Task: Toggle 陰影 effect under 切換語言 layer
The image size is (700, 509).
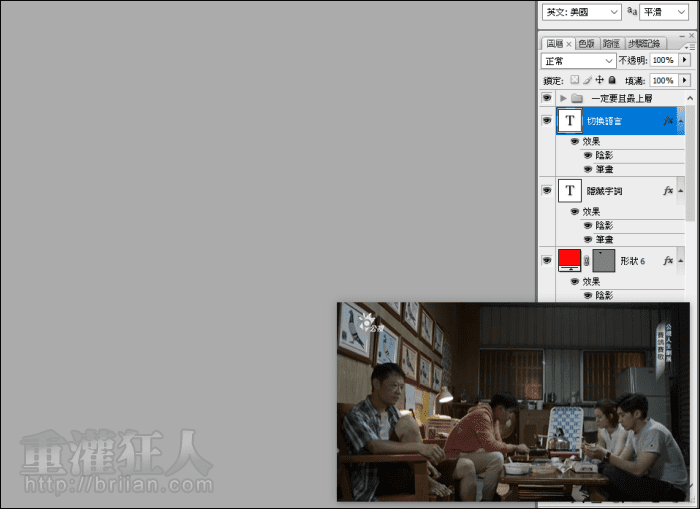Action: [x=588, y=155]
